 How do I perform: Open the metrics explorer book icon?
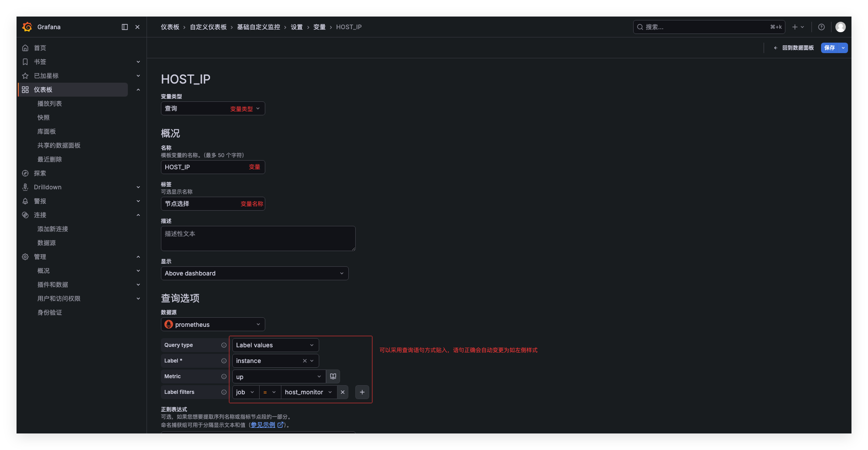[x=333, y=376]
